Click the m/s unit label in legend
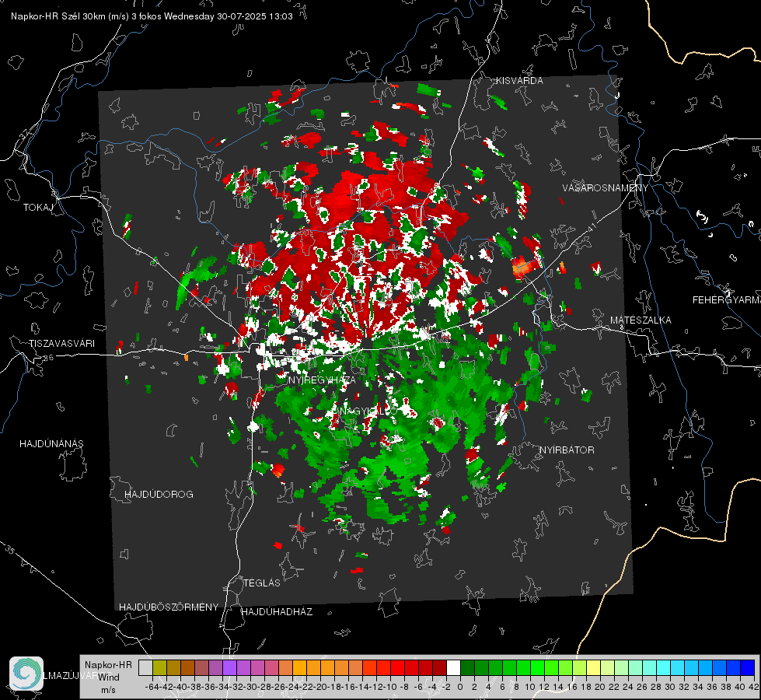 tap(108, 690)
